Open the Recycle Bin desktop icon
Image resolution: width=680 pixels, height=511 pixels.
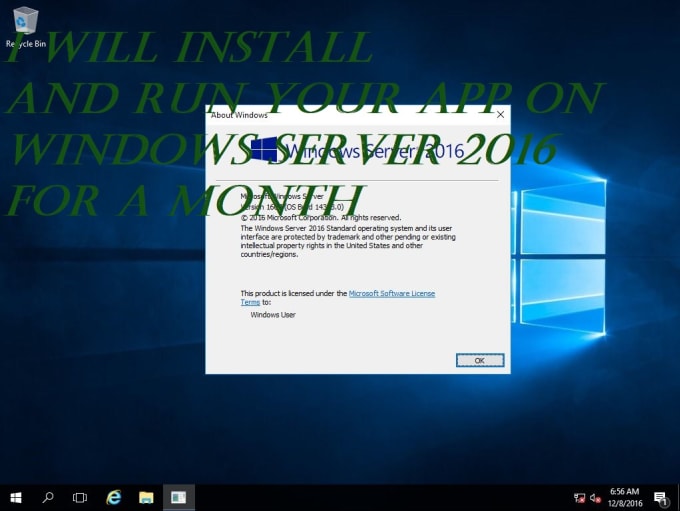click(x=26, y=27)
